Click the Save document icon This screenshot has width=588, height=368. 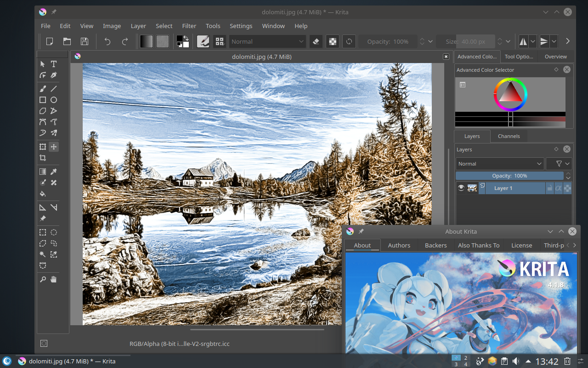click(85, 41)
